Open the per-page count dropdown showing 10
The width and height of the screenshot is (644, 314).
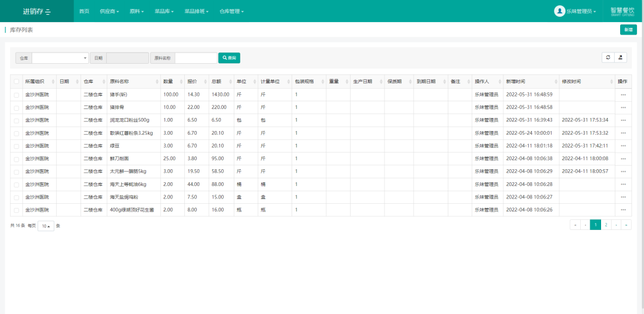[45, 226]
